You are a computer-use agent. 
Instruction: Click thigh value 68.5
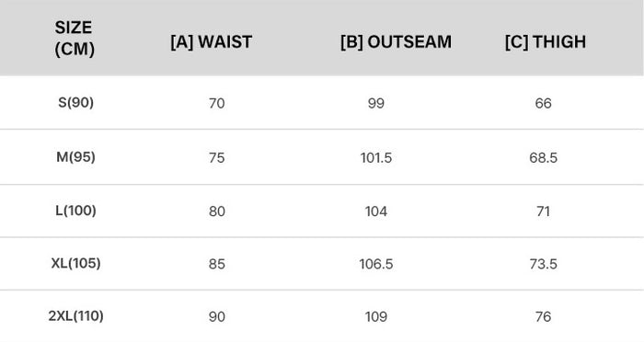[544, 157]
